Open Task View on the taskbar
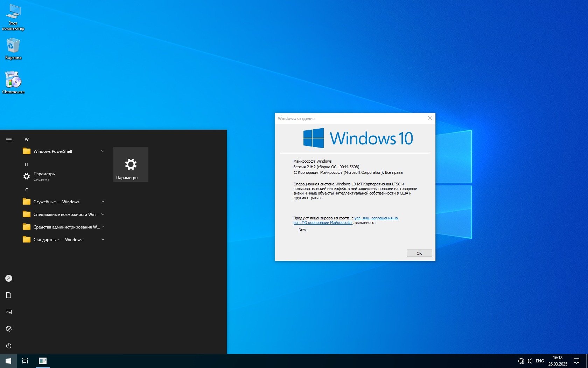 coord(25,361)
